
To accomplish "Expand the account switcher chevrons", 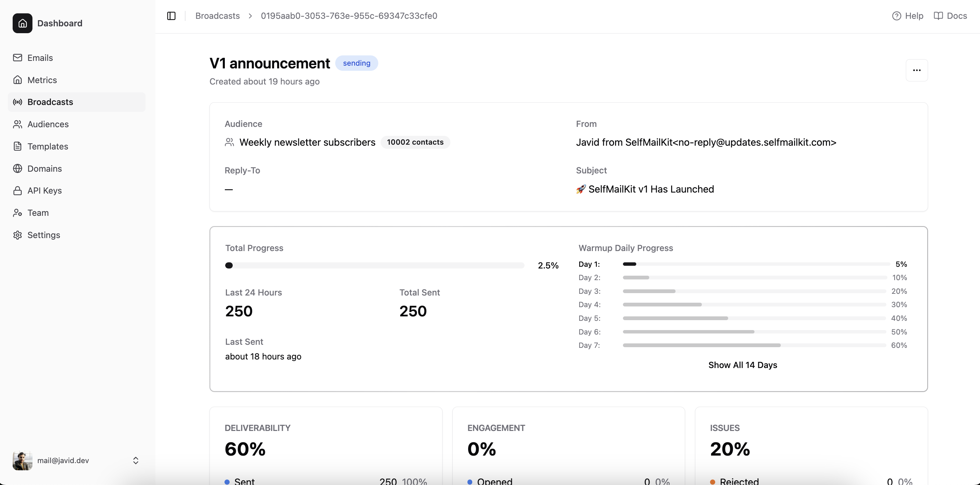I will pos(136,461).
